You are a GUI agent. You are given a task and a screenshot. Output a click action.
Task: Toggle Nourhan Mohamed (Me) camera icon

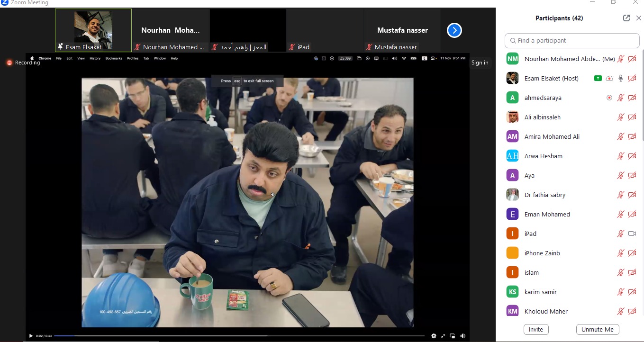[x=632, y=59]
